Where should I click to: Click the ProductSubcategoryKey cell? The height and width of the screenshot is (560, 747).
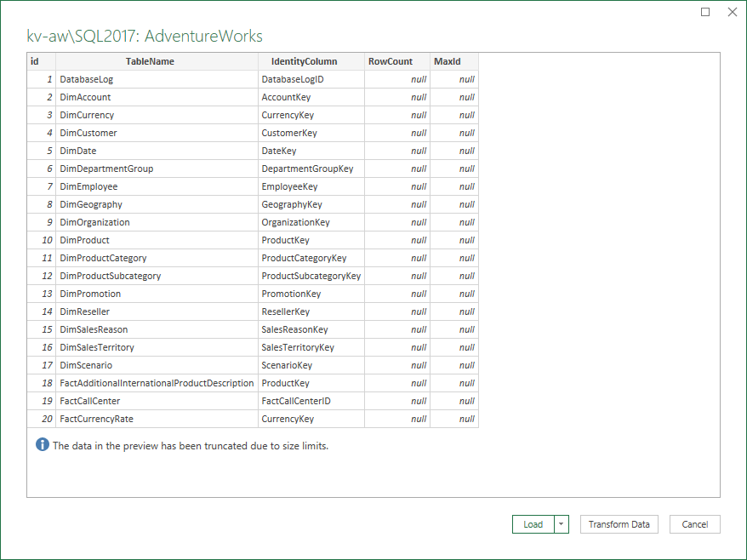click(x=311, y=276)
